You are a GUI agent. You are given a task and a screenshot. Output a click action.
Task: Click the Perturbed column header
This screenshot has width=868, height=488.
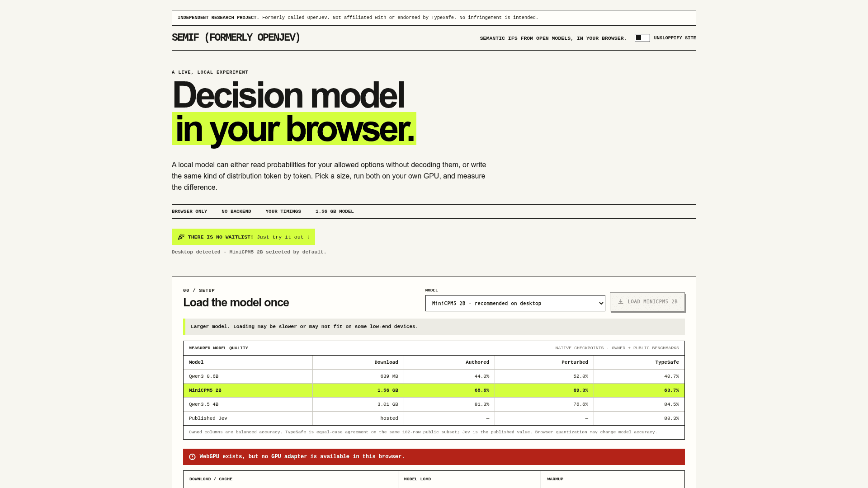coord(575,362)
